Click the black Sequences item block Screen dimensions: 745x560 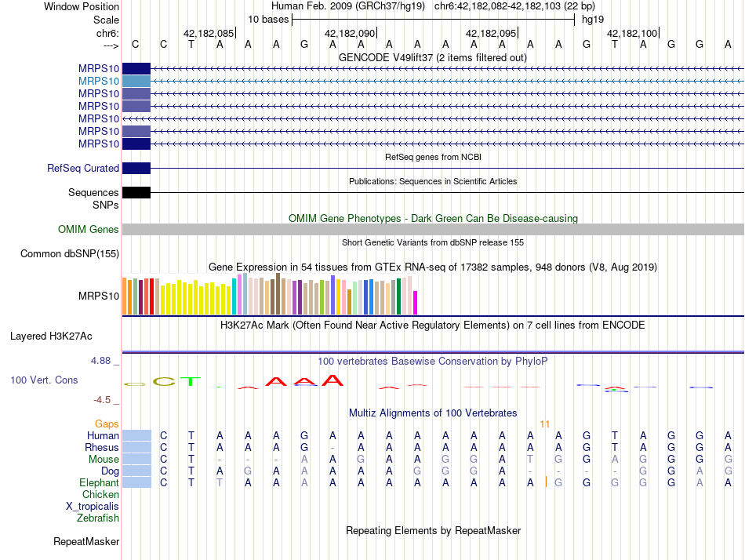(x=136, y=193)
